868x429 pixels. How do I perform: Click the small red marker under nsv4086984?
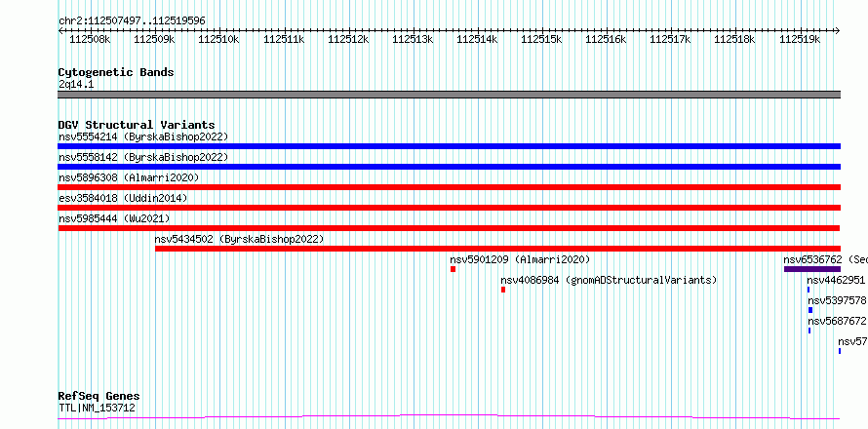503,290
